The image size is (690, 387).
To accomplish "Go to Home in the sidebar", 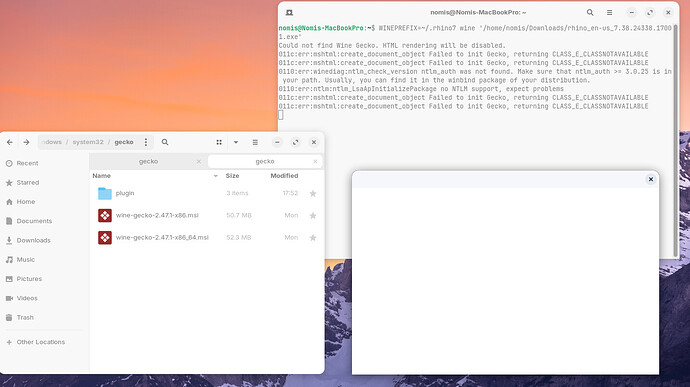I will click(26, 202).
